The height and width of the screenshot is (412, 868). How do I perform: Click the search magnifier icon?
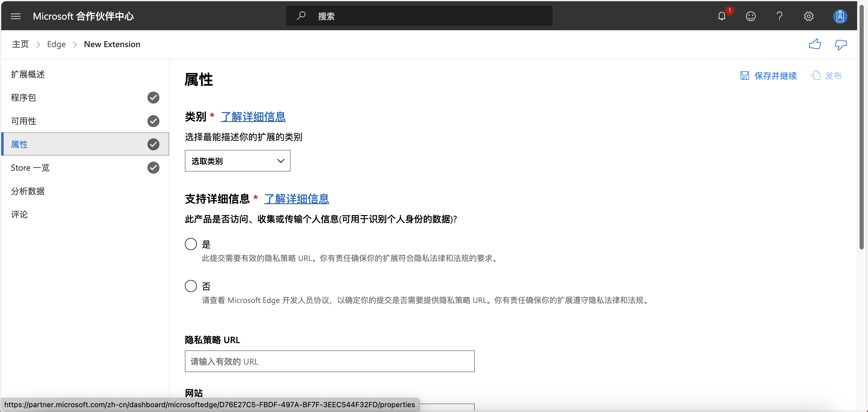[x=301, y=16]
